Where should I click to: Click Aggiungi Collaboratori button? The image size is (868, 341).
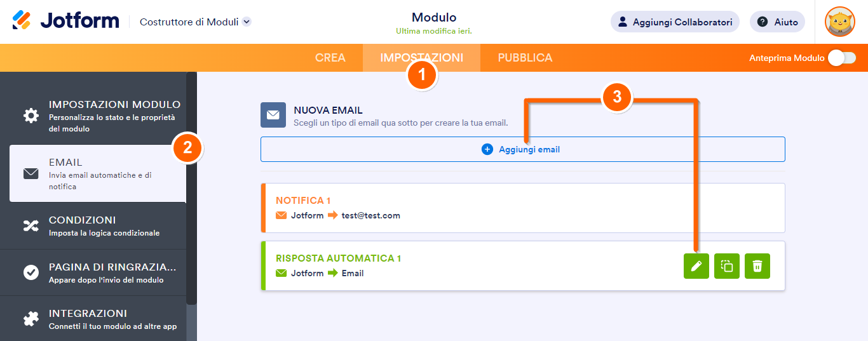pyautogui.click(x=675, y=22)
